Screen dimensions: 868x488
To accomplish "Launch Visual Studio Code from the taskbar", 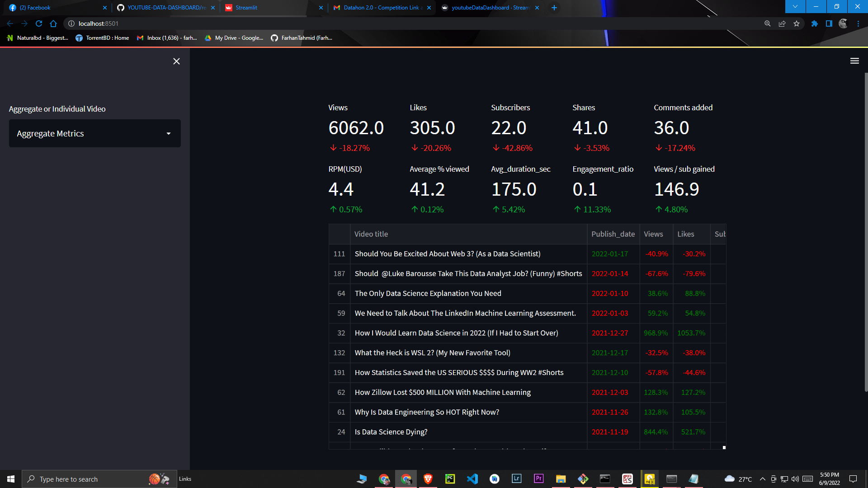I will pos(472,479).
